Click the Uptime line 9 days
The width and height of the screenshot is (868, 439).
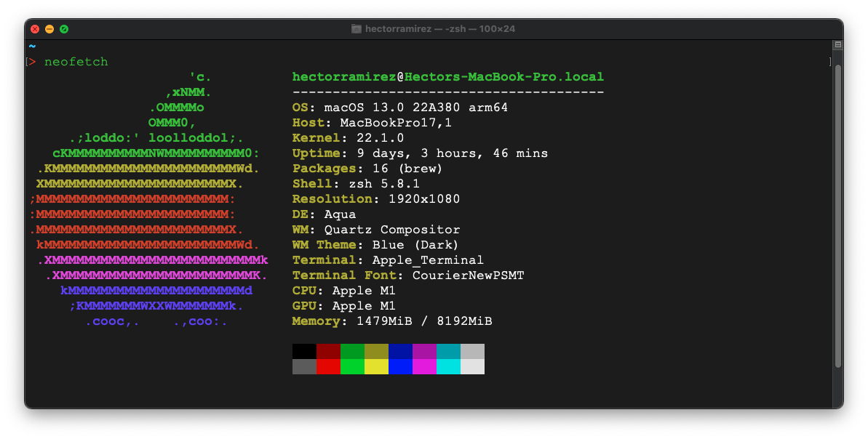tap(420, 153)
